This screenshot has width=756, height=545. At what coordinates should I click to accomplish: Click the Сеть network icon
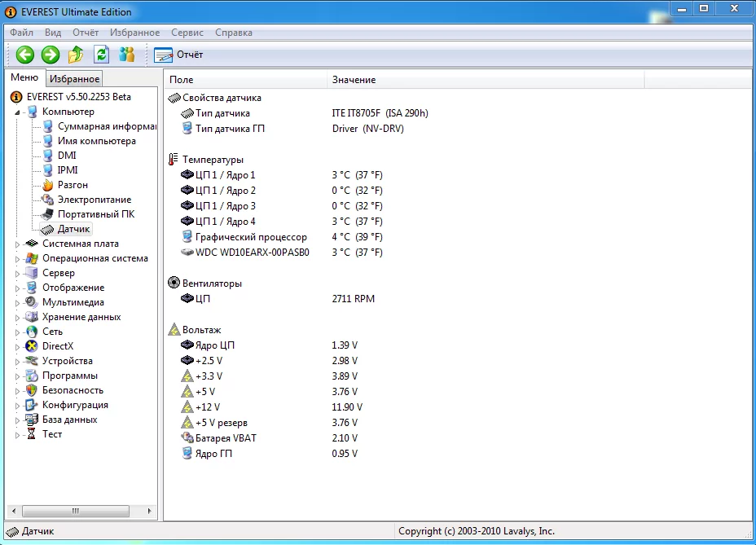coord(32,332)
